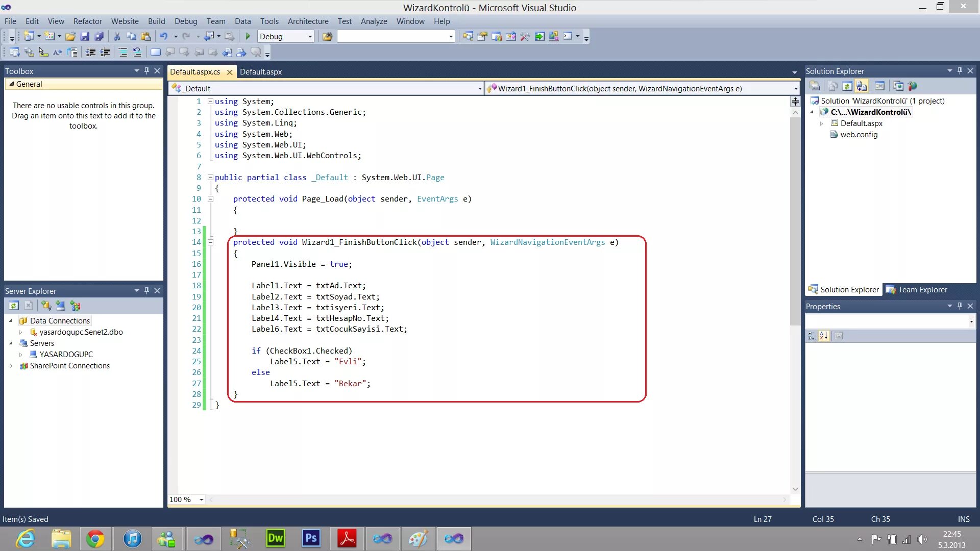This screenshot has height=551, width=980.
Task: Click the editor vertical scrollbar thumb
Action: 795,219
